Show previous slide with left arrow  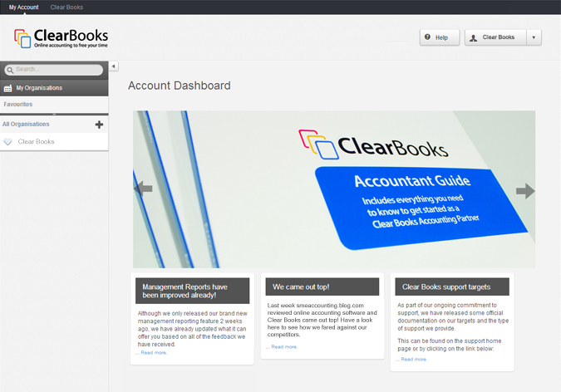[143, 189]
